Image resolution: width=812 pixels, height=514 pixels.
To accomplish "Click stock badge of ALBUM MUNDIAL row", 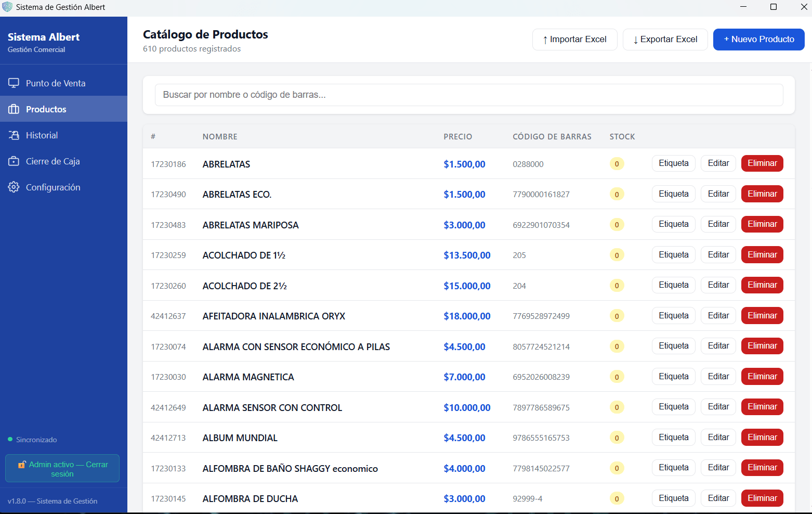I will (617, 438).
